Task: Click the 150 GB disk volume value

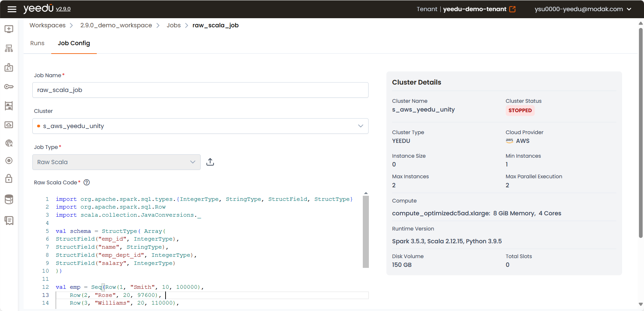Action: pyautogui.click(x=402, y=265)
